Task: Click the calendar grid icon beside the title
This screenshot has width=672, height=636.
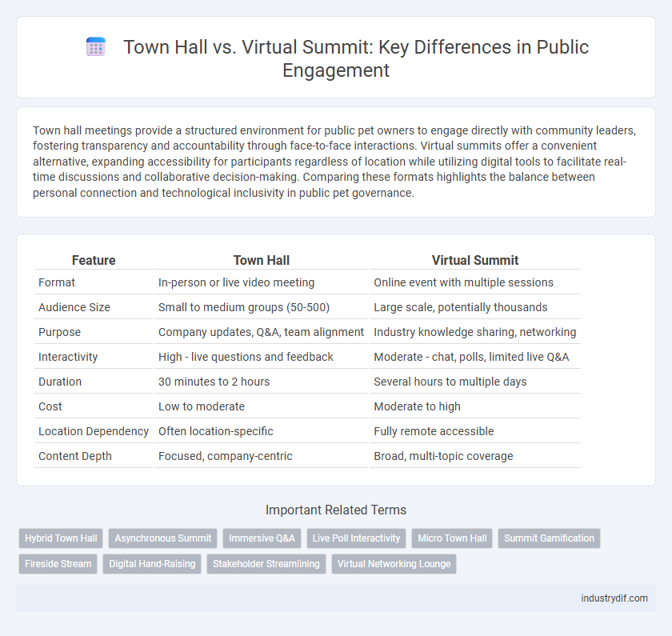Action: point(96,46)
